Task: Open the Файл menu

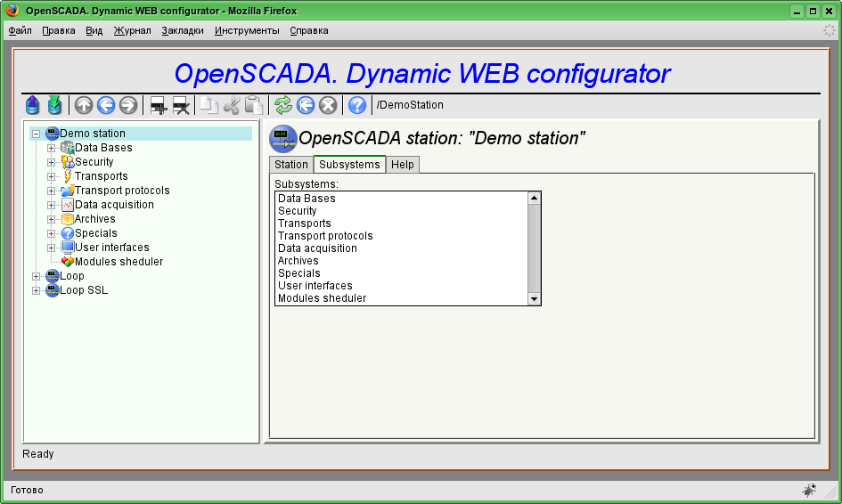Action: pyautogui.click(x=20, y=30)
